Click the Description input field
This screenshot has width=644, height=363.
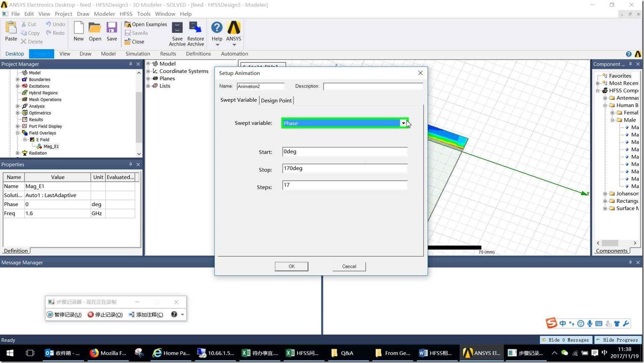tap(373, 86)
